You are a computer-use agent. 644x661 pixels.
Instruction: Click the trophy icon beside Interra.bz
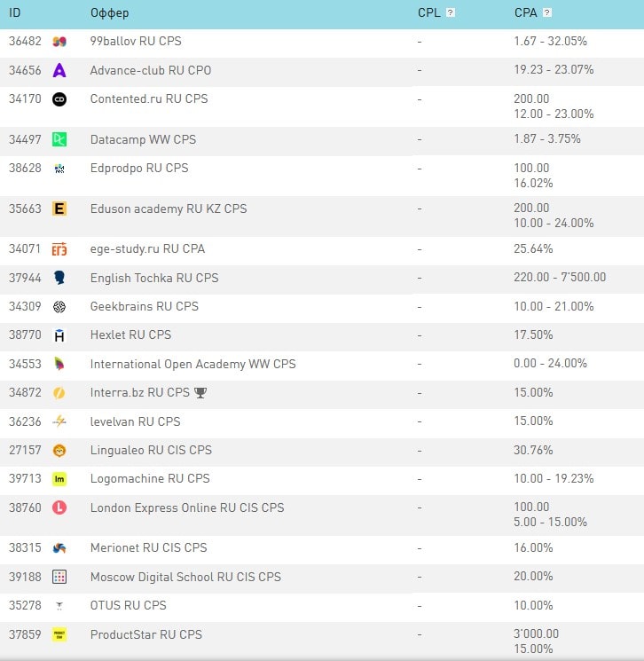click(200, 393)
